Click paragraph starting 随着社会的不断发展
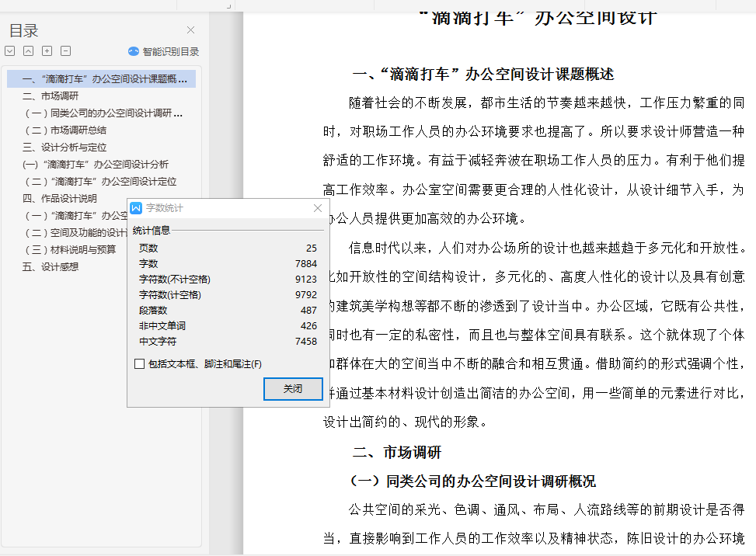 click(534, 161)
